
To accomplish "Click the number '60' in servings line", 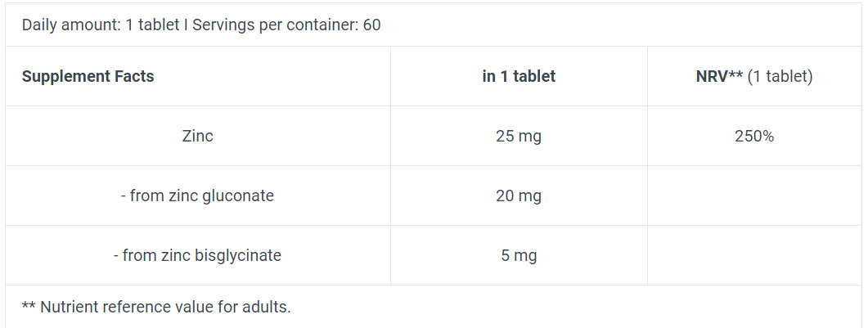I will pos(372,25).
